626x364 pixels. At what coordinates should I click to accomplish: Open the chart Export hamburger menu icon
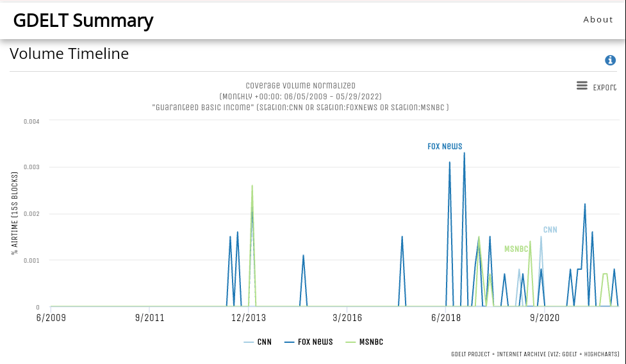[x=582, y=86]
